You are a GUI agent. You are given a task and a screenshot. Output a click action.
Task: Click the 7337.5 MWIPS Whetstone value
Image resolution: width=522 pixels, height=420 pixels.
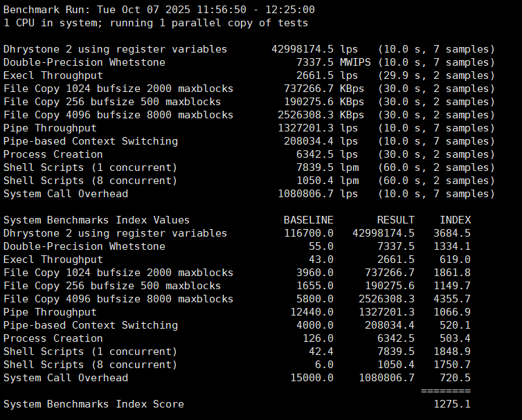336,62
